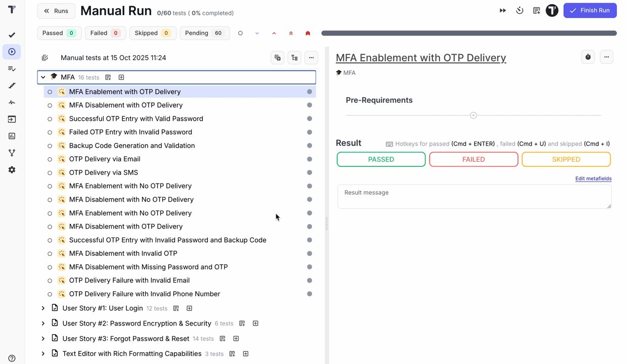Click the fast-forward icon in the top bar
This screenshot has width=627, height=364.
503,11
